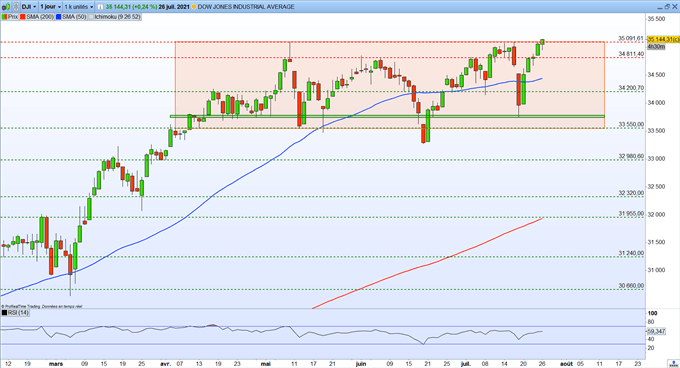The height and width of the screenshot is (368, 680).
Task: Minimize the chart window
Action: pos(660,8)
